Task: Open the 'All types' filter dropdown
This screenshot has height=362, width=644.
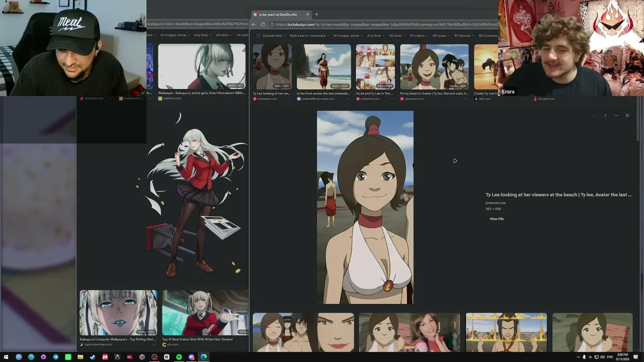Action: (x=441, y=36)
